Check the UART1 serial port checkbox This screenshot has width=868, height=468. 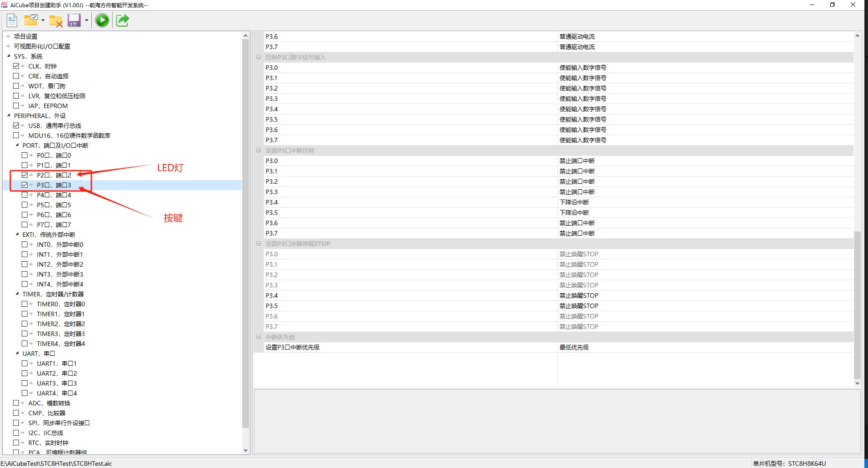(x=25, y=363)
